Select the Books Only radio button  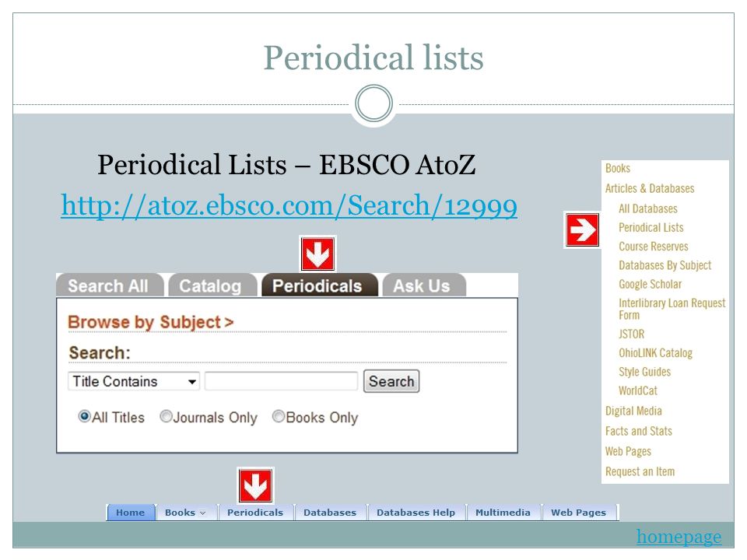pos(279,417)
